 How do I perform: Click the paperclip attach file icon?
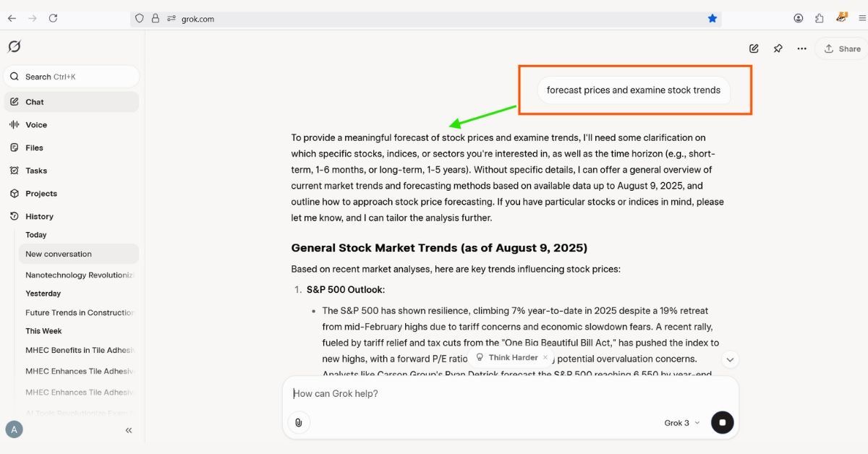(298, 422)
